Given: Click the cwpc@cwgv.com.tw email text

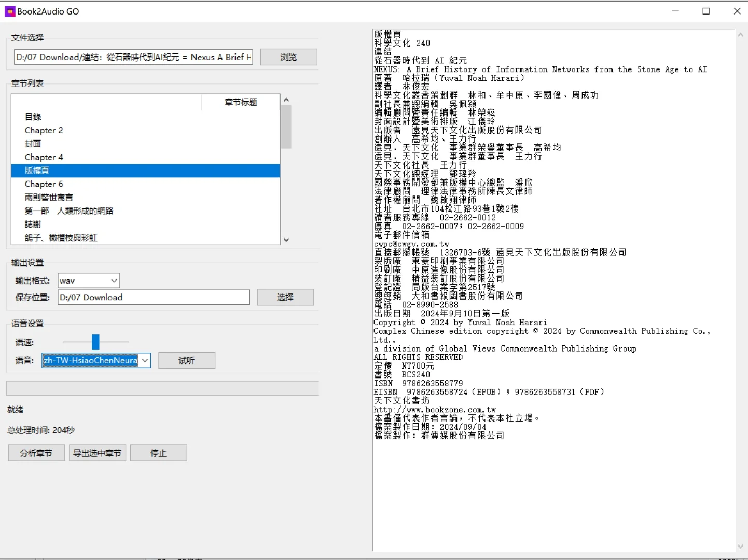Looking at the screenshot, I should (x=411, y=244).
